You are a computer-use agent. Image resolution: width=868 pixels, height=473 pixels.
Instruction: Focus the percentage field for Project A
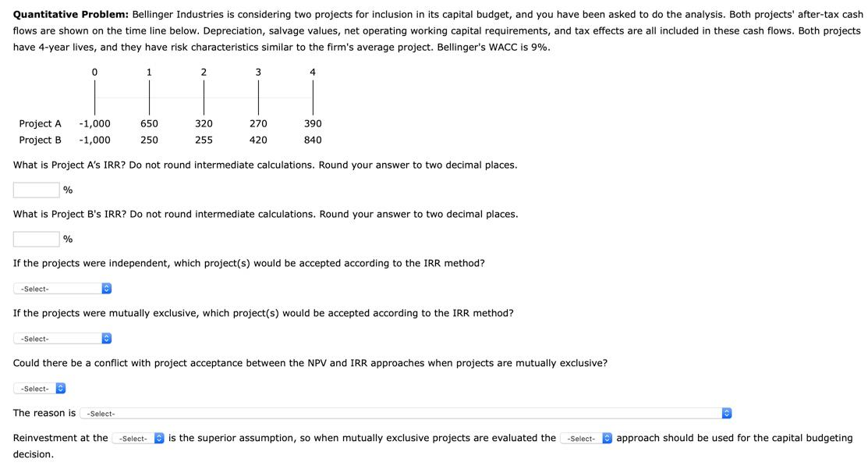click(x=36, y=190)
